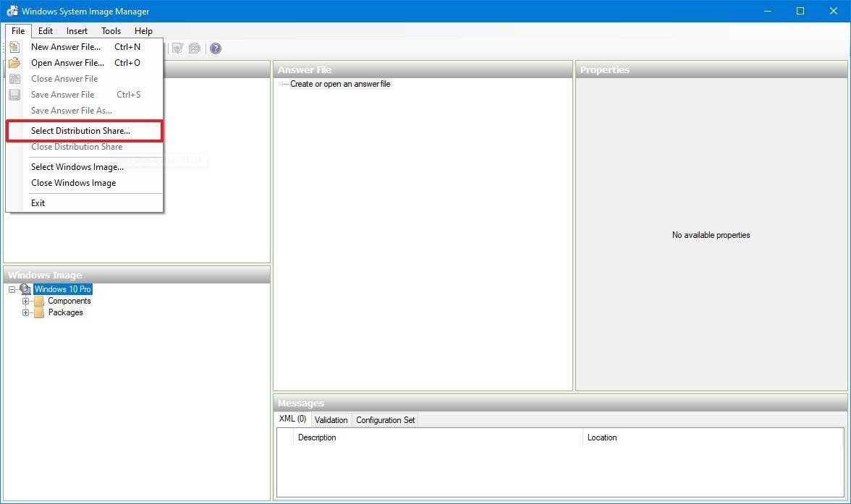Expand the Packages node
The height and width of the screenshot is (504, 851).
(x=26, y=312)
